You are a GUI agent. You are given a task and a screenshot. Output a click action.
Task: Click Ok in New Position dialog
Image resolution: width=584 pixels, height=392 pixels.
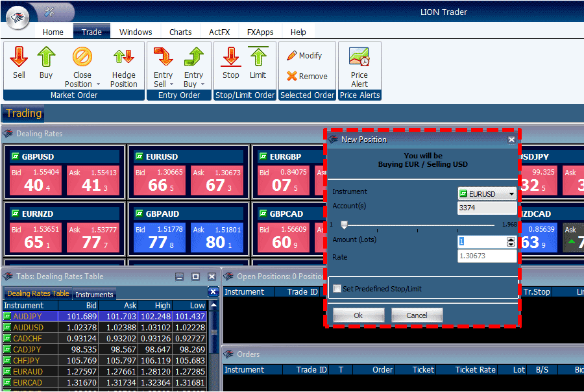click(x=358, y=315)
